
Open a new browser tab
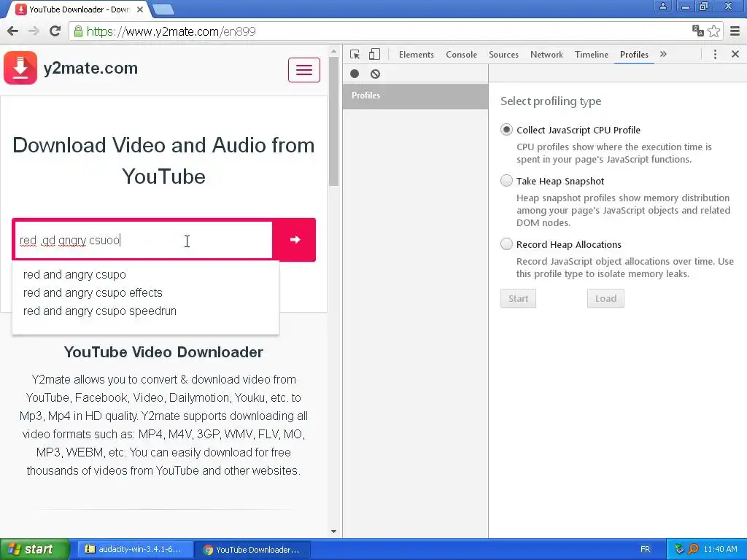(163, 9)
